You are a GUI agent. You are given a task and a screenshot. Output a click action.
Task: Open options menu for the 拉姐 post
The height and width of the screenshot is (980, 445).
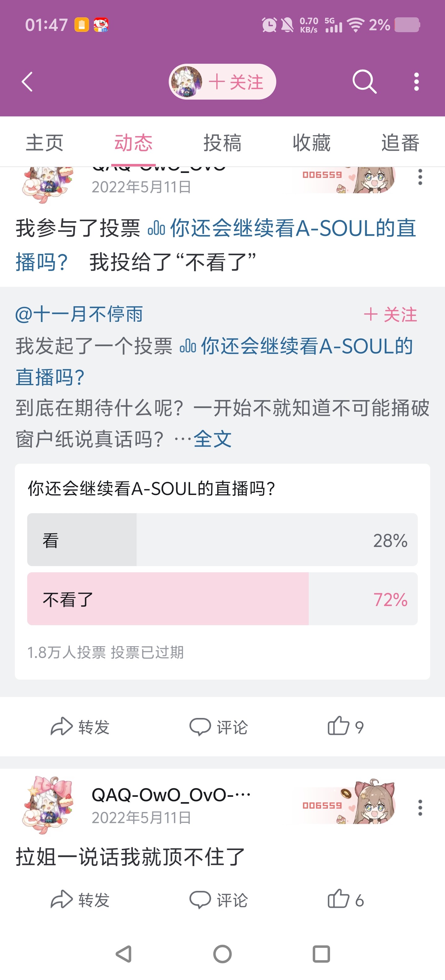click(x=420, y=807)
